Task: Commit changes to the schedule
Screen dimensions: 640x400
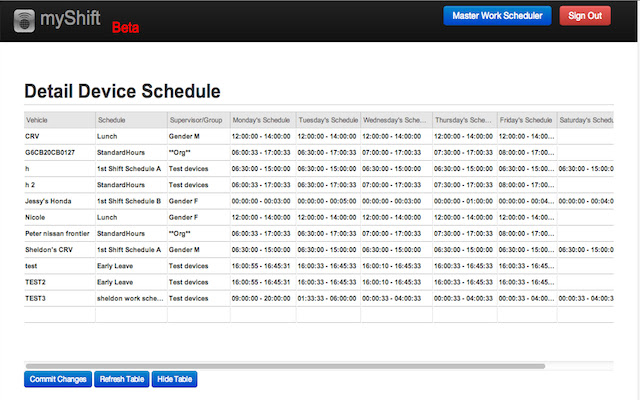Action: (x=58, y=379)
